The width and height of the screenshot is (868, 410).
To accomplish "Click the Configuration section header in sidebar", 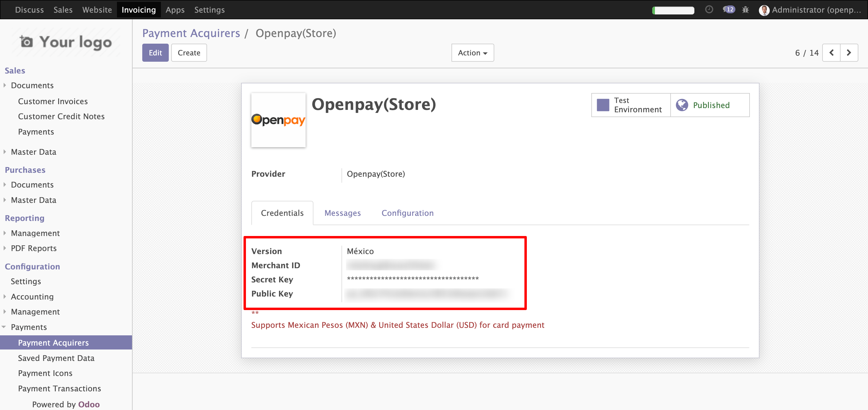I will point(32,266).
